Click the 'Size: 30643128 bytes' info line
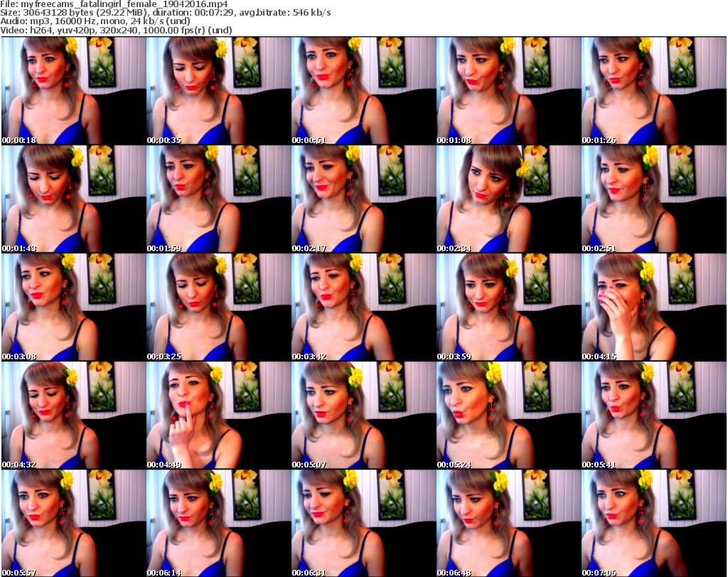728x577 pixels. (x=165, y=13)
